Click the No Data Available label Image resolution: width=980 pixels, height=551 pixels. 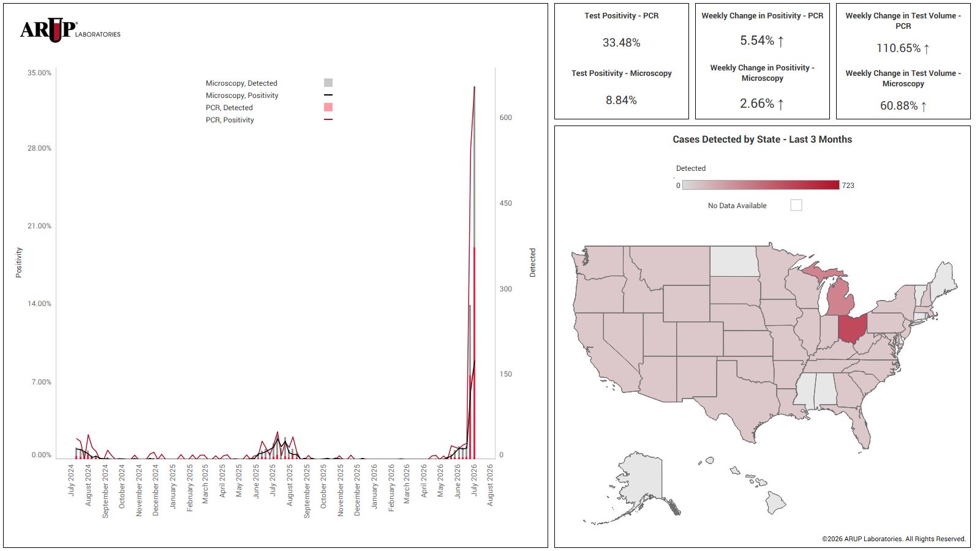pos(737,206)
